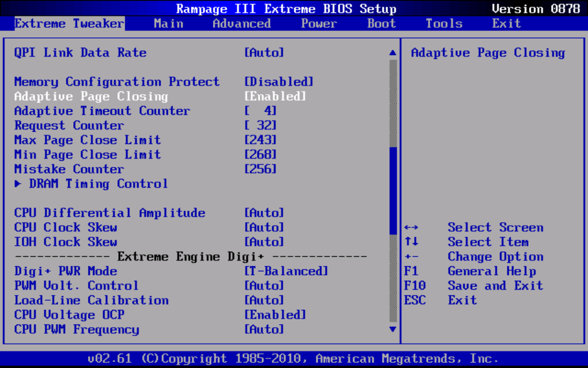
Task: Switch to the Power tab
Action: click(x=318, y=23)
